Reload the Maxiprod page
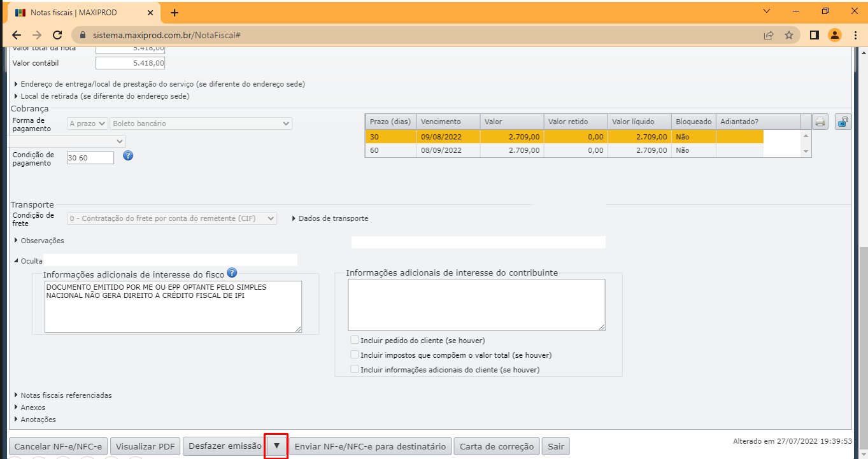This screenshot has width=868, height=459. [x=57, y=35]
